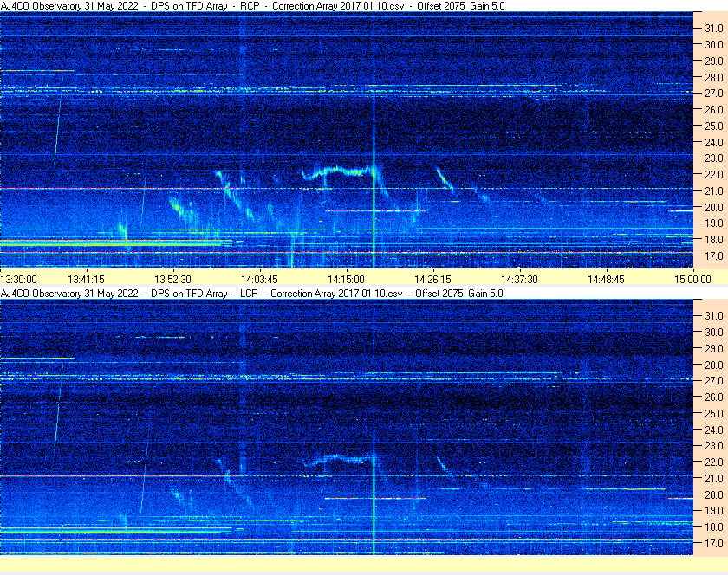Select the 13:41:15 time axis label

(x=86, y=280)
